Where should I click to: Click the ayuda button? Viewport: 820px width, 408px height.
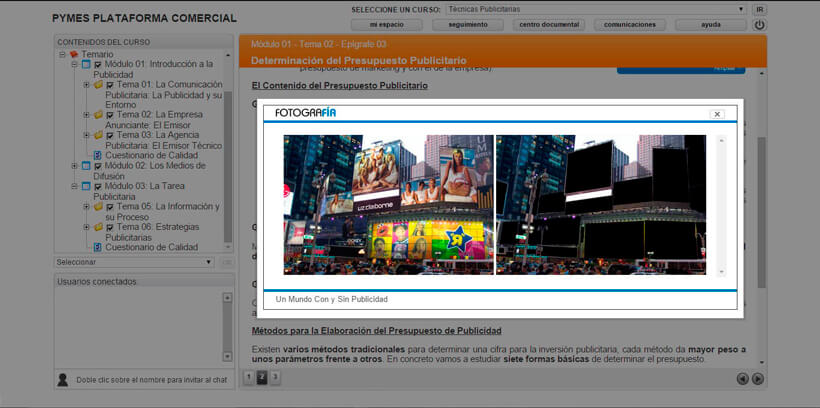tap(710, 24)
